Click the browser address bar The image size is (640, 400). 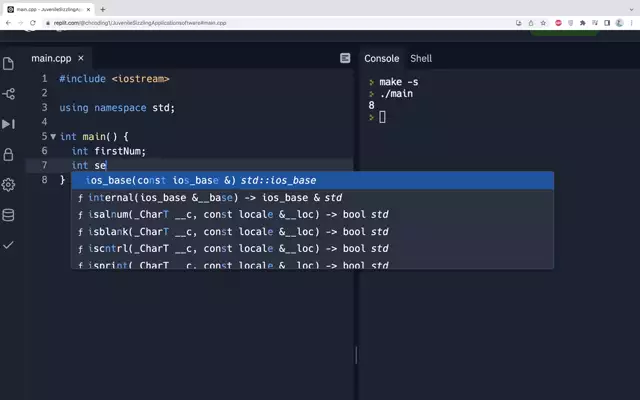278,23
